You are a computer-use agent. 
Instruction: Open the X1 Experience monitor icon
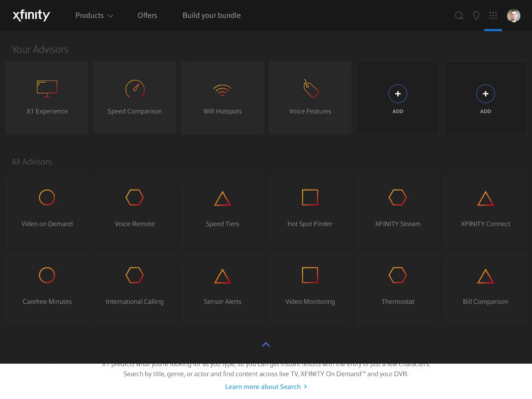[x=47, y=89]
